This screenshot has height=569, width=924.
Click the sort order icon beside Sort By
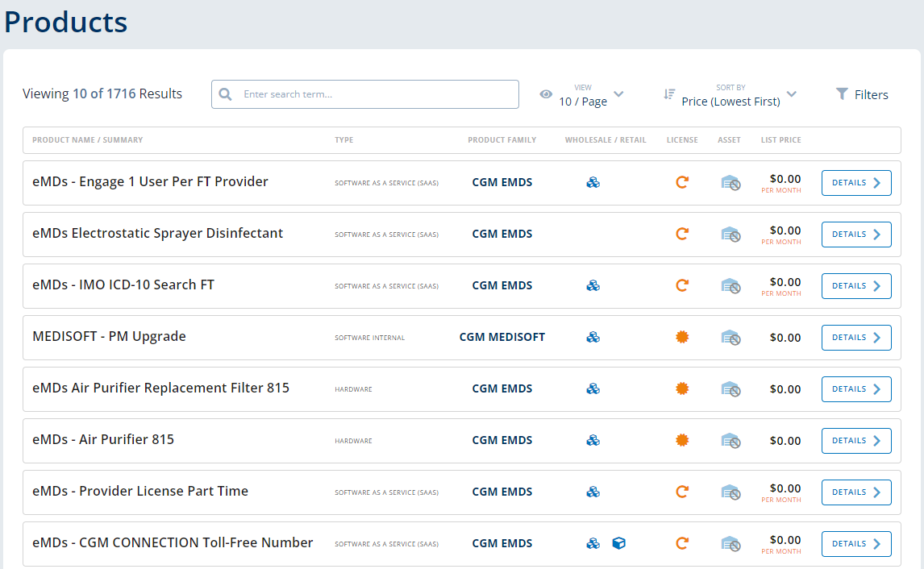pyautogui.click(x=669, y=94)
